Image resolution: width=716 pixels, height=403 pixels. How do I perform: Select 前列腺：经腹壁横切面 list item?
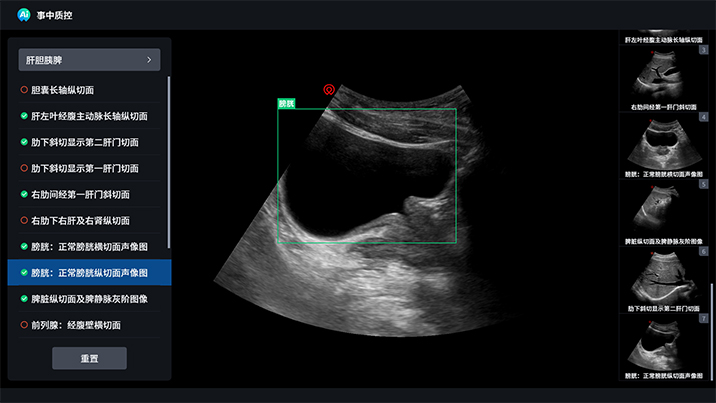(x=76, y=325)
